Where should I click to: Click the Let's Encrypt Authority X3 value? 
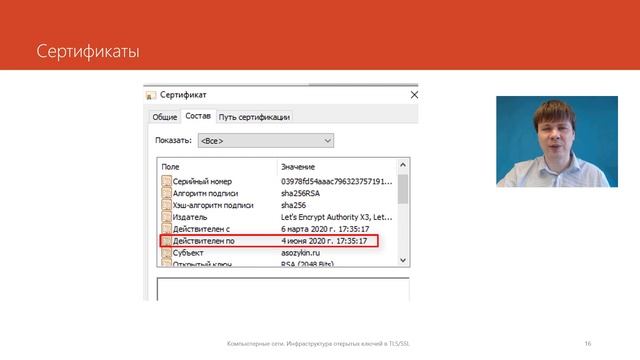tap(336, 217)
